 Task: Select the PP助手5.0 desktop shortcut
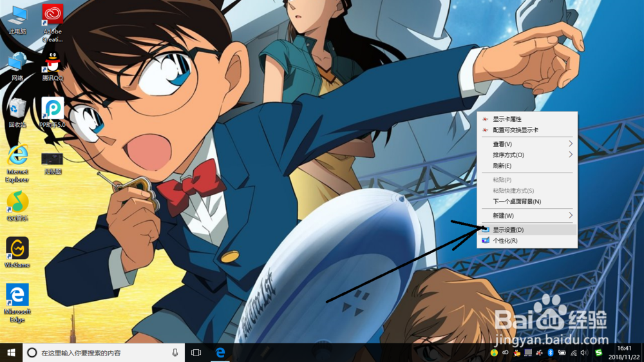point(53,113)
